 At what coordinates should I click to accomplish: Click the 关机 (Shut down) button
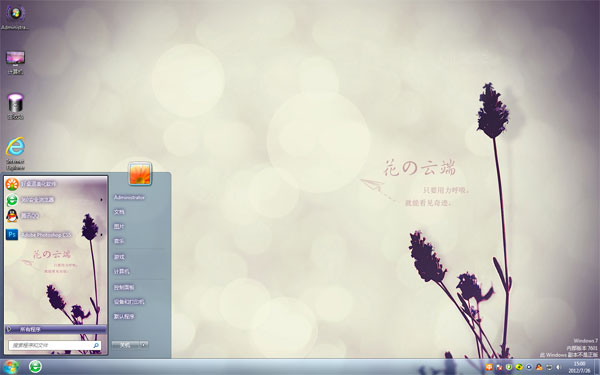(x=125, y=345)
